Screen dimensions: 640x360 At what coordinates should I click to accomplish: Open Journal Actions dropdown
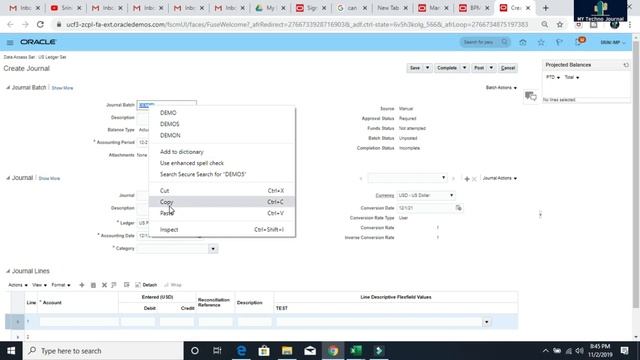500,178
